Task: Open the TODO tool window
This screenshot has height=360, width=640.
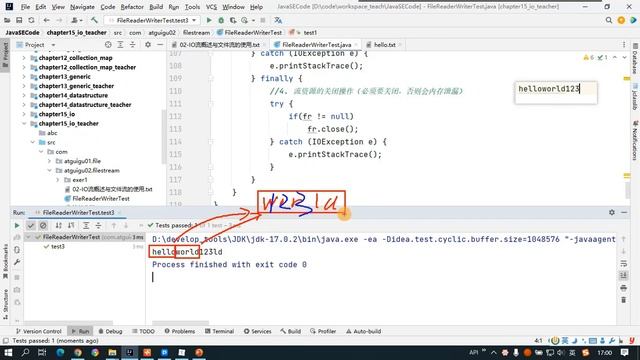Action: 143,331
